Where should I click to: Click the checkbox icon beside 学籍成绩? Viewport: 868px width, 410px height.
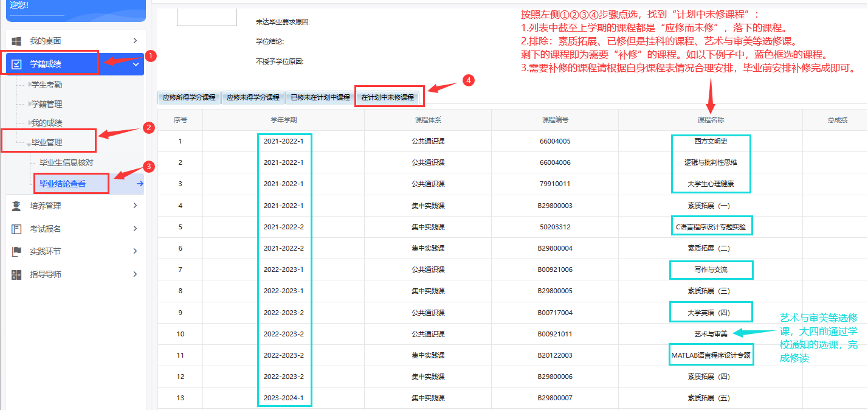coord(16,64)
